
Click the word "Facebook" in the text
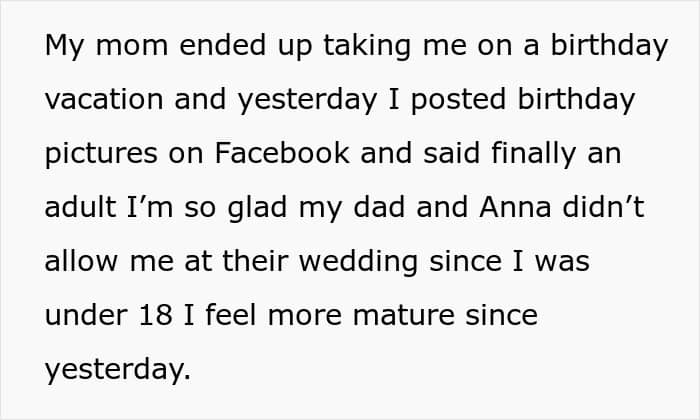coord(281,155)
